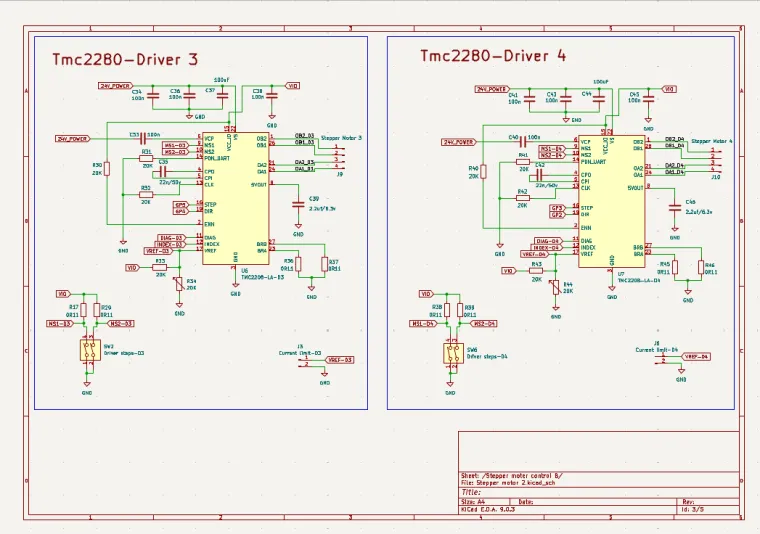
Task: Select the VREF-D3 label at Current limit-D3
Action: [340, 359]
